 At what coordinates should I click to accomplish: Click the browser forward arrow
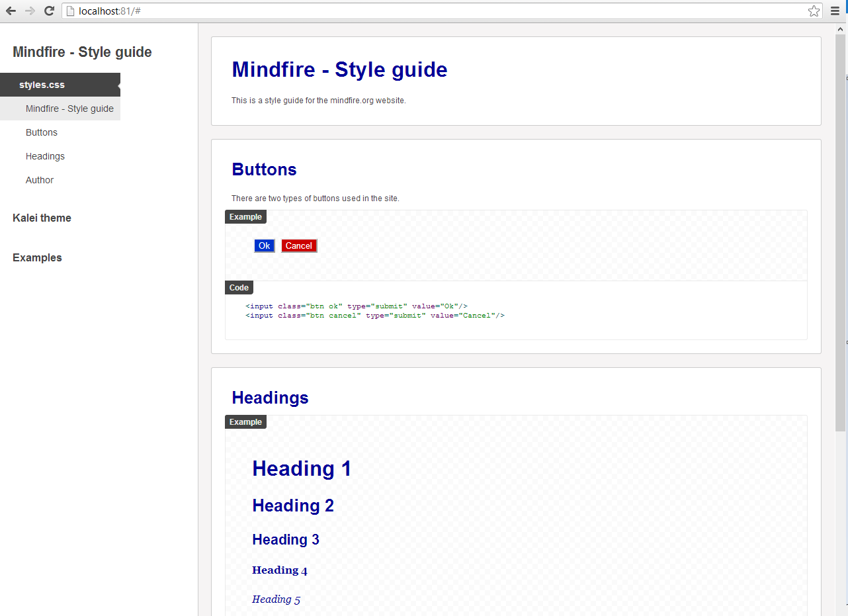click(x=30, y=11)
